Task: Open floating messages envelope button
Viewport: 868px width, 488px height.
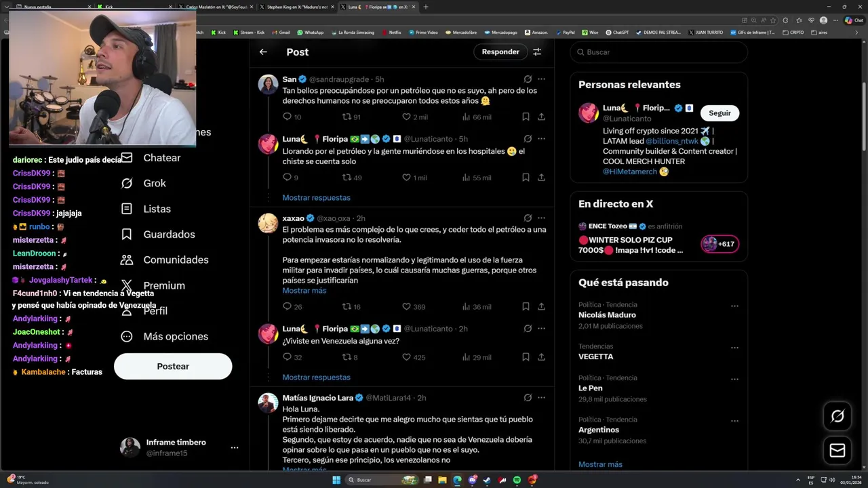Action: point(837,451)
